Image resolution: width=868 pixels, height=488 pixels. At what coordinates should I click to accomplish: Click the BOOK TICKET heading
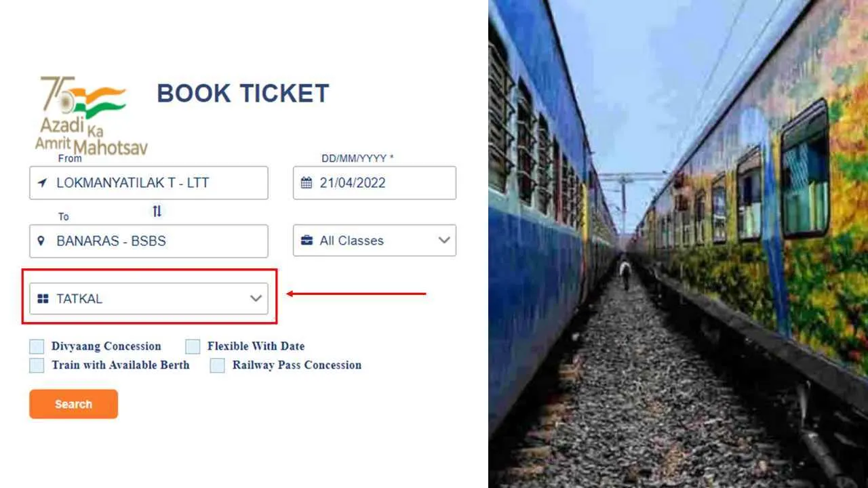(x=243, y=94)
